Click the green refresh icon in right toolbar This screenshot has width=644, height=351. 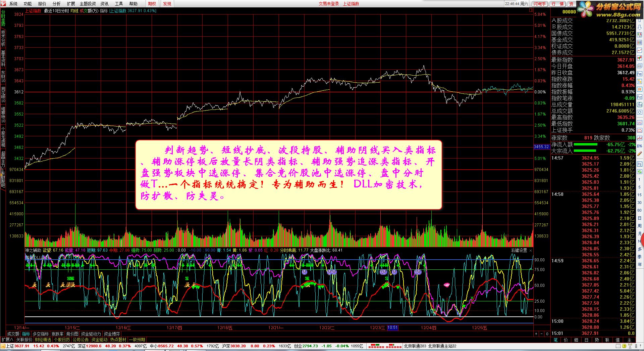click(x=639, y=171)
